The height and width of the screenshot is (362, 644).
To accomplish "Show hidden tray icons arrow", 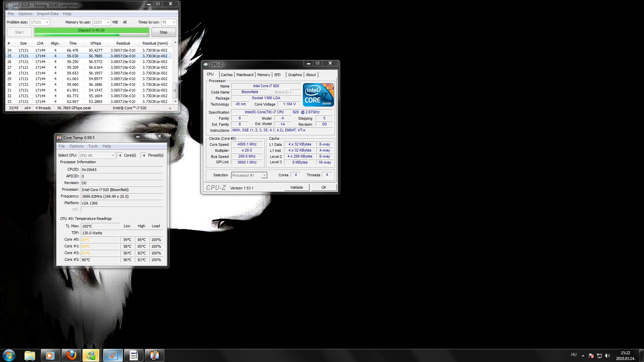I will 583,356.
